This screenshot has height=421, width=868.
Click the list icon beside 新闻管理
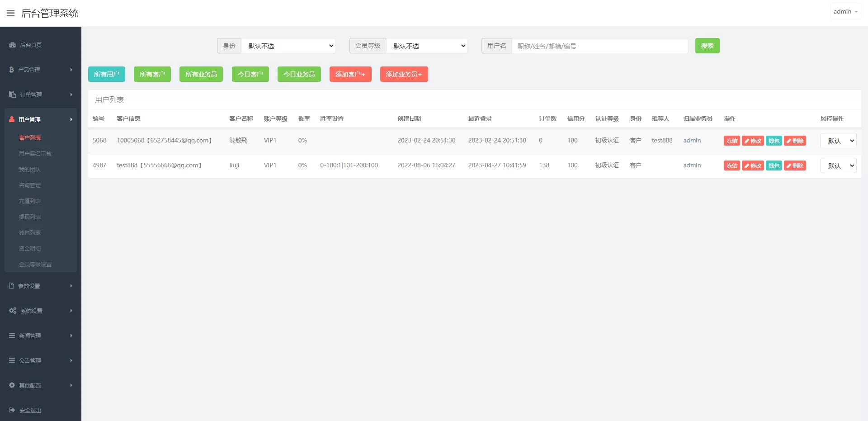(12, 336)
